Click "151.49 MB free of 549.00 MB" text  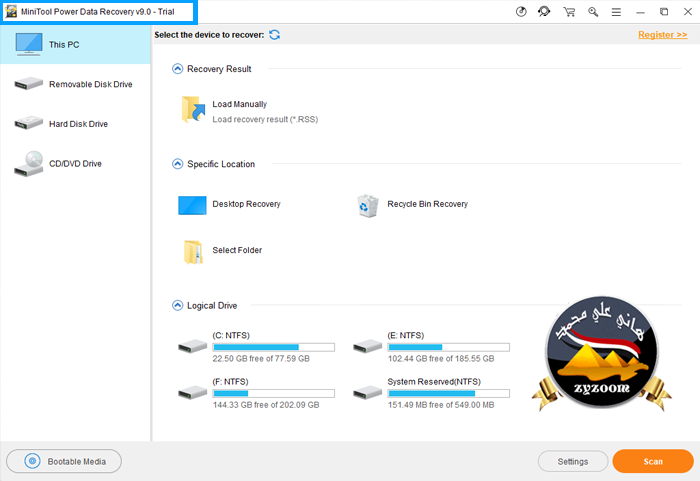coord(441,405)
